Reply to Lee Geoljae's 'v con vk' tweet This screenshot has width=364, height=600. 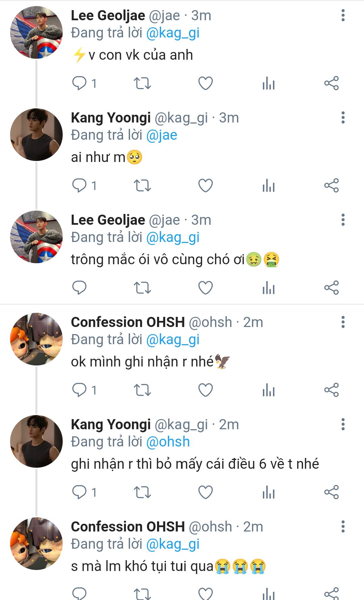tap(80, 83)
